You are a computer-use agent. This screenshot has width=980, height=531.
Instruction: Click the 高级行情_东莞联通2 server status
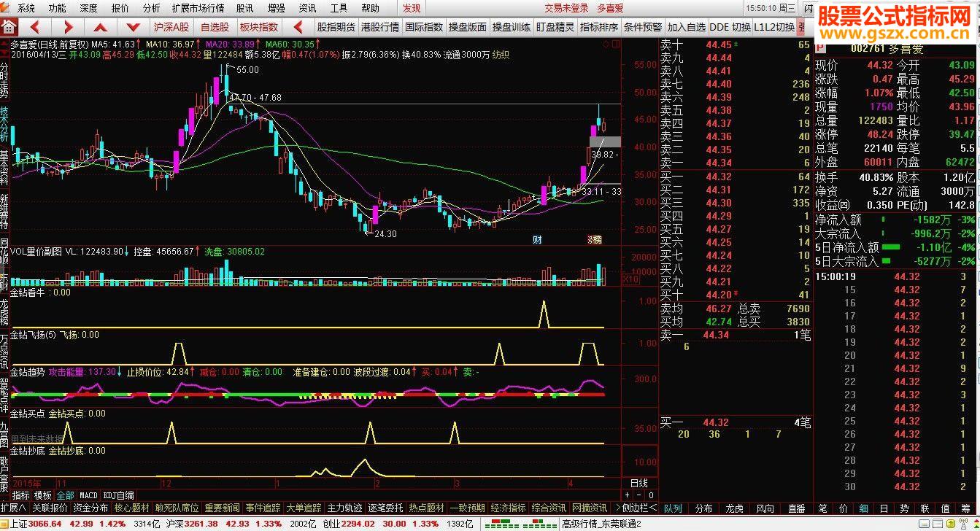602,524
